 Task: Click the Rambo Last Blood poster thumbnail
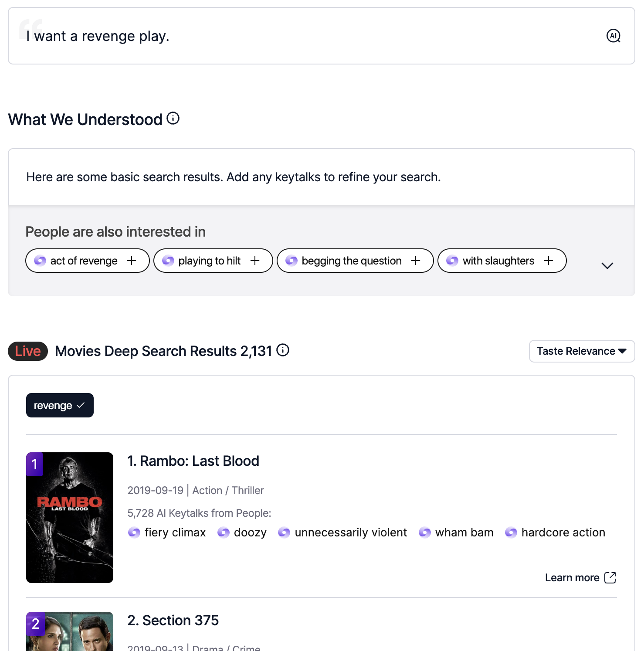click(70, 518)
